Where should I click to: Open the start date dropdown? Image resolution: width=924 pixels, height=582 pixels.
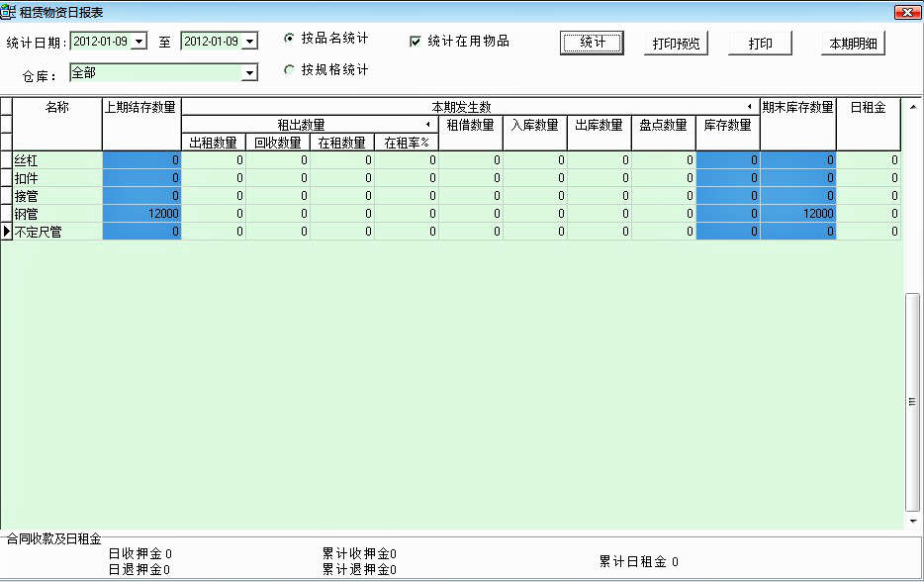tap(139, 42)
